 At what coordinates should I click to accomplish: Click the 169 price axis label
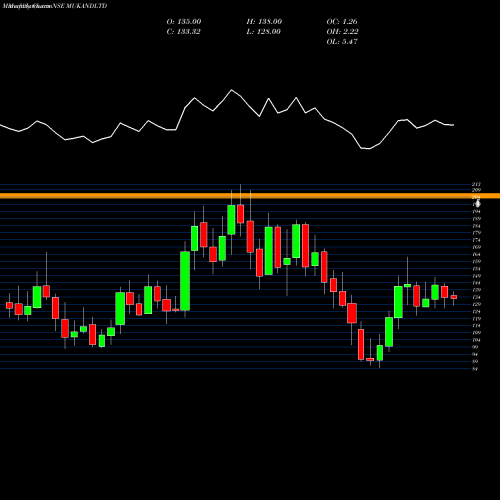[476, 247]
